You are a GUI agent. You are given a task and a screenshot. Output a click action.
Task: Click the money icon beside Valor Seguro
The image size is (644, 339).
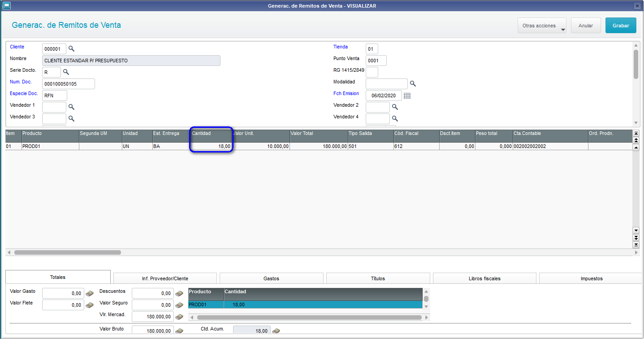coord(179,305)
